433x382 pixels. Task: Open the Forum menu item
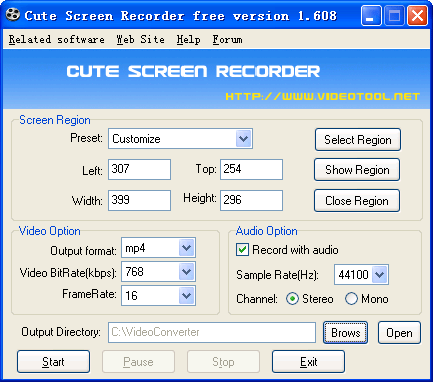(227, 39)
